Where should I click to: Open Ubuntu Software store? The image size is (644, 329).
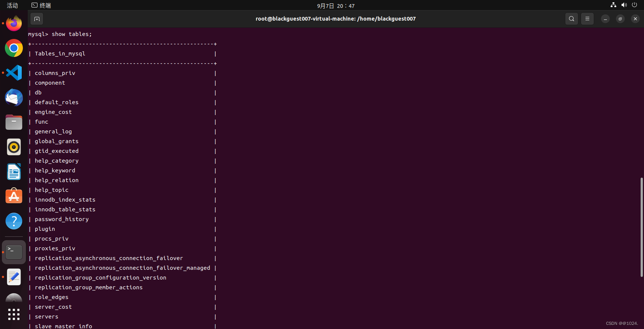tap(14, 196)
